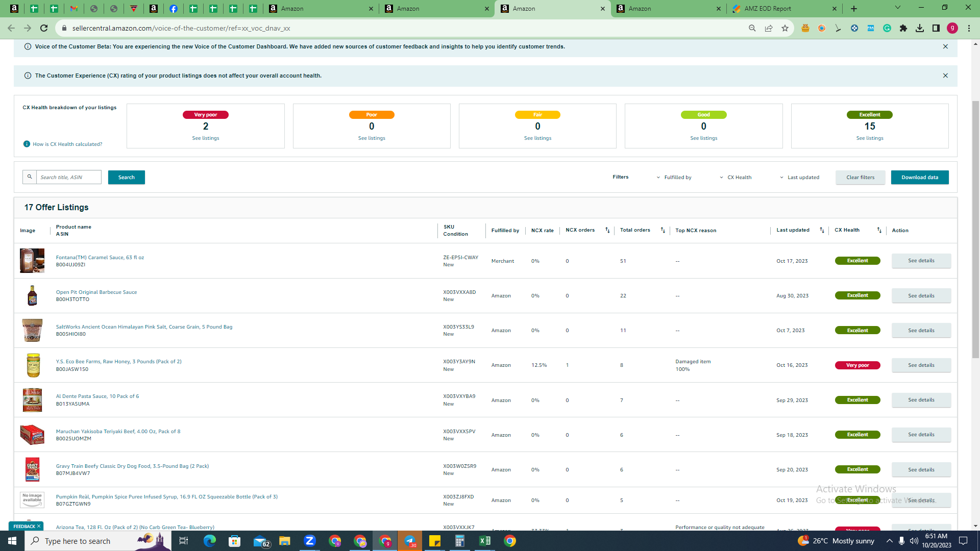Open How is CX Health calculated link
The height and width of the screenshot is (551, 980).
pos(67,144)
